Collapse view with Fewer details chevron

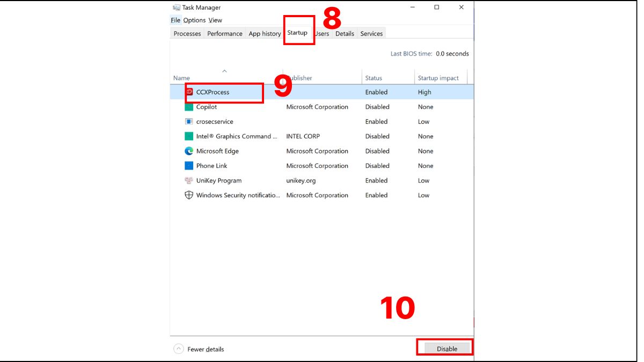(x=179, y=349)
